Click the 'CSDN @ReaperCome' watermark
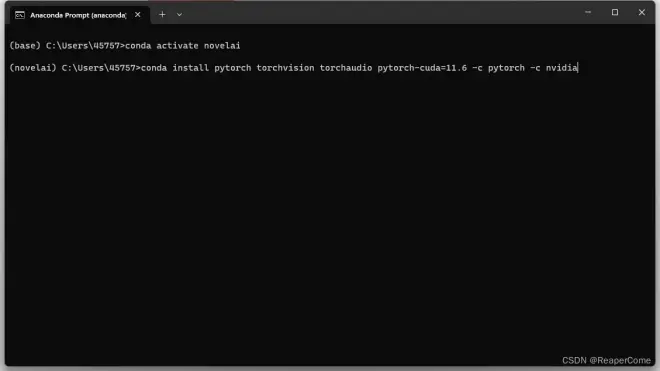 pyautogui.click(x=606, y=360)
